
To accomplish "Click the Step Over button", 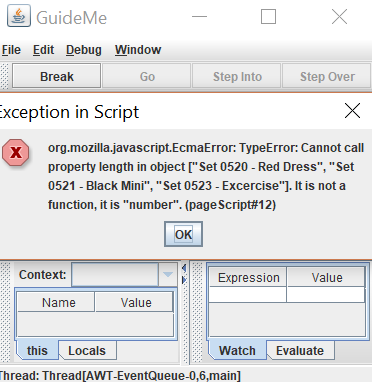I will [327, 77].
